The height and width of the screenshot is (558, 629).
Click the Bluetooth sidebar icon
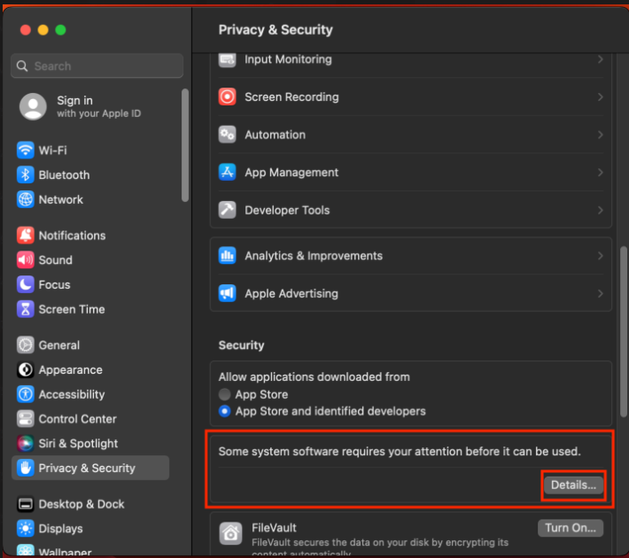[x=26, y=175]
